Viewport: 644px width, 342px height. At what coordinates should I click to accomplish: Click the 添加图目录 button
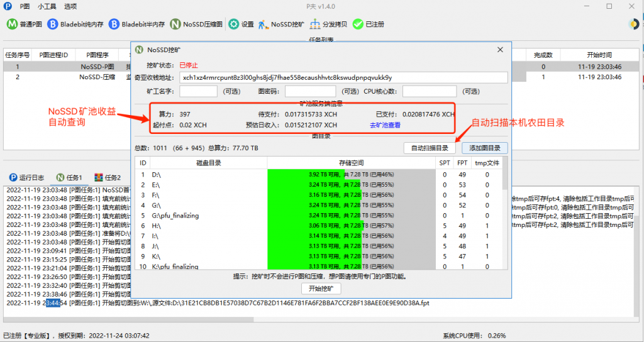484,148
